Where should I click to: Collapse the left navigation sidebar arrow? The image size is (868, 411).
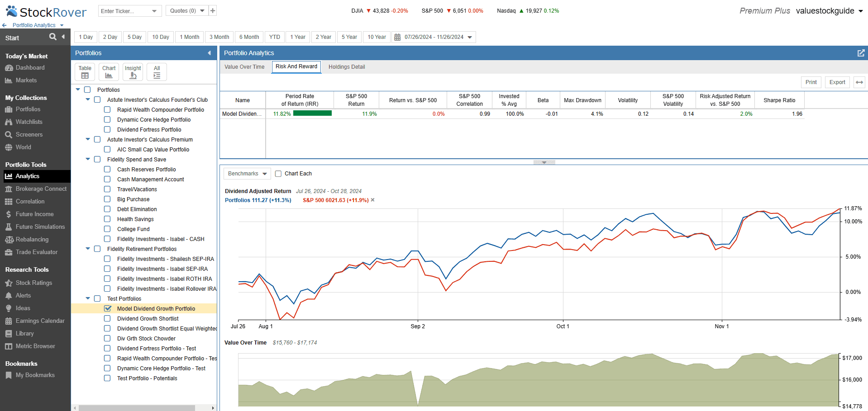pyautogui.click(x=63, y=37)
